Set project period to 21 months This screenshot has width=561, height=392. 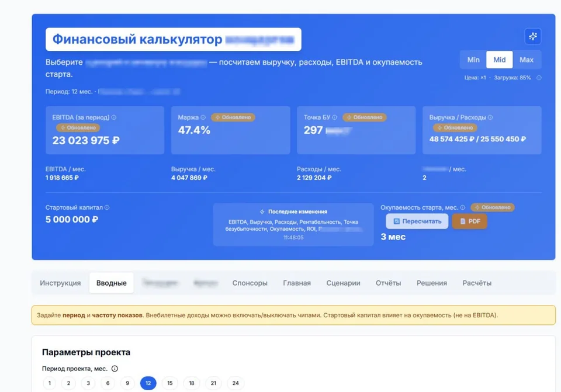213,383
